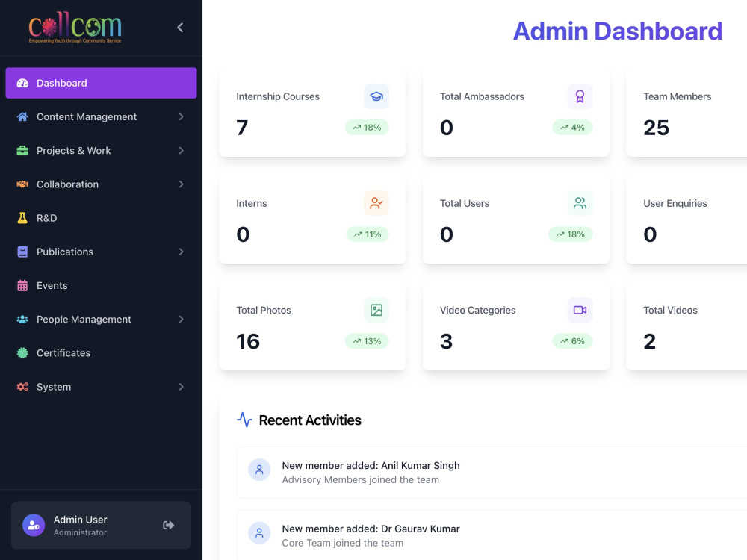Collapse the sidebar with the left chevron
Image resolution: width=747 pixels, height=560 pixels.
180,28
